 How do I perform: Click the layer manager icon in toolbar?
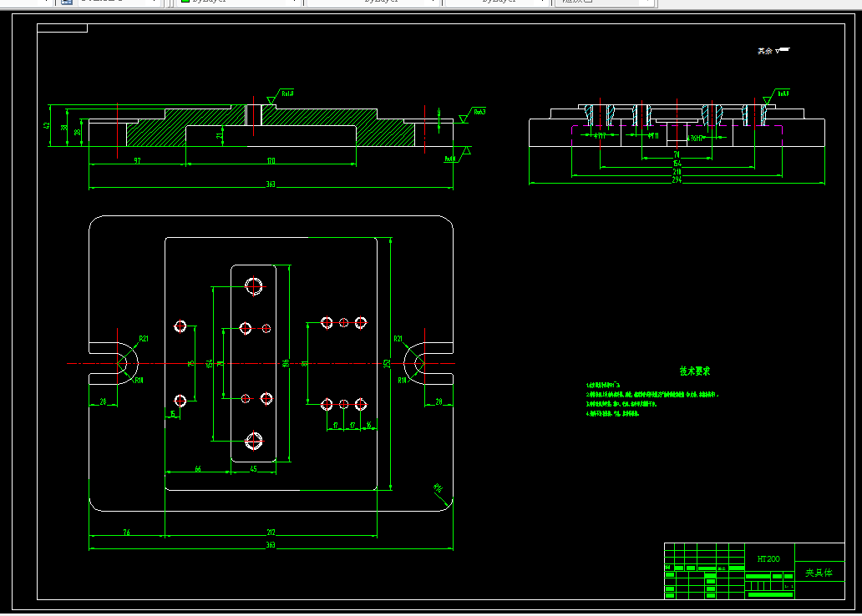[66, 2]
